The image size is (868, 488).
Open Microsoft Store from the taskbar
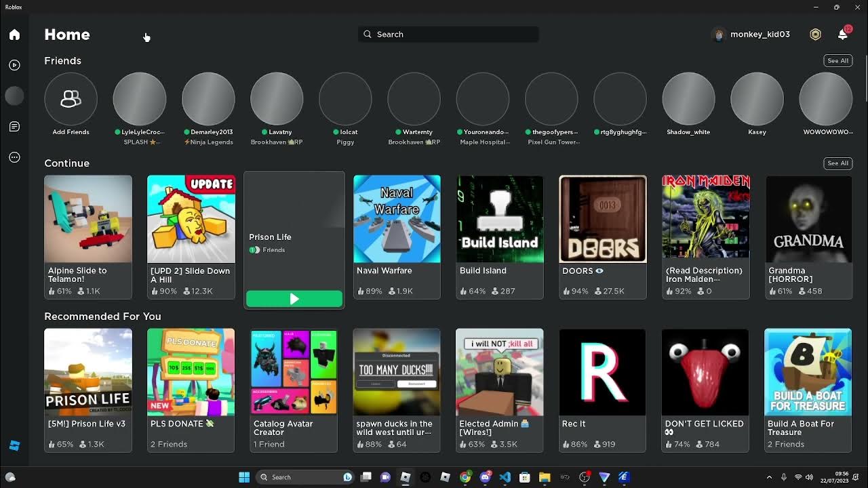pyautogui.click(x=524, y=477)
